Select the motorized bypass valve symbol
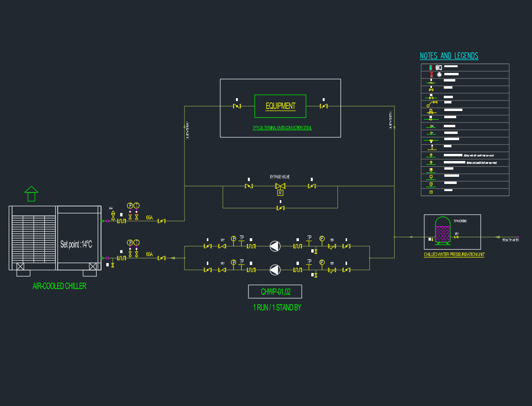Screen dimensions: 532x406 click(x=280, y=186)
